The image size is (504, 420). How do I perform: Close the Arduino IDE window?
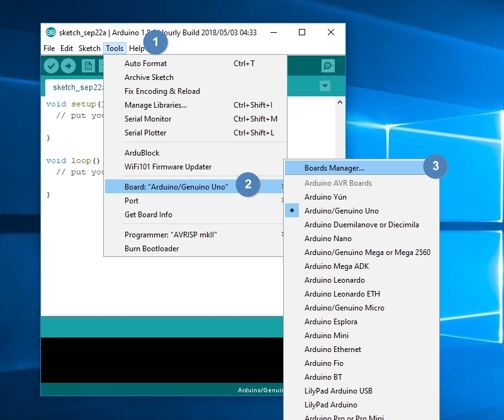click(x=331, y=32)
